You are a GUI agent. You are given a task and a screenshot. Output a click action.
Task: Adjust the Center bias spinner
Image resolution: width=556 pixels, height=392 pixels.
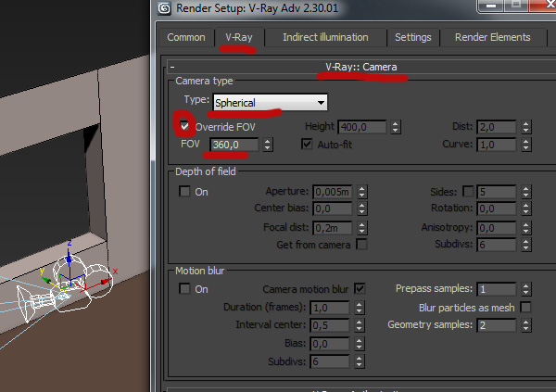tap(362, 209)
